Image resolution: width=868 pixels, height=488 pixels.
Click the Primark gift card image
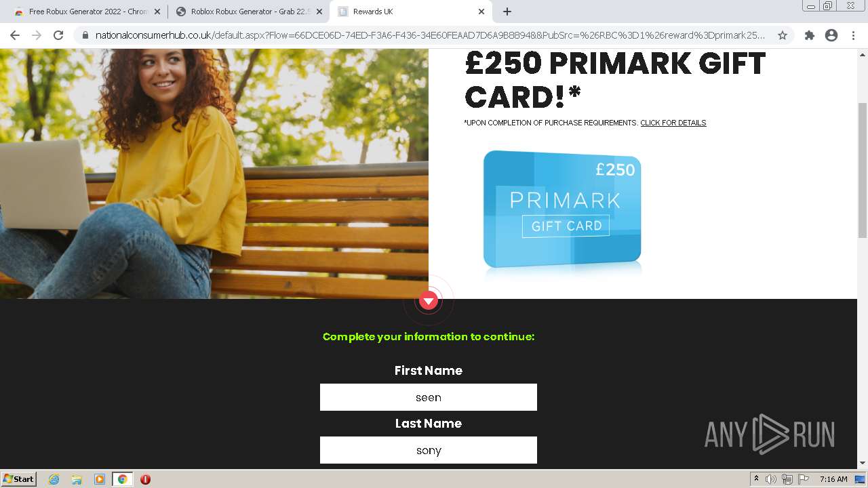point(562,209)
